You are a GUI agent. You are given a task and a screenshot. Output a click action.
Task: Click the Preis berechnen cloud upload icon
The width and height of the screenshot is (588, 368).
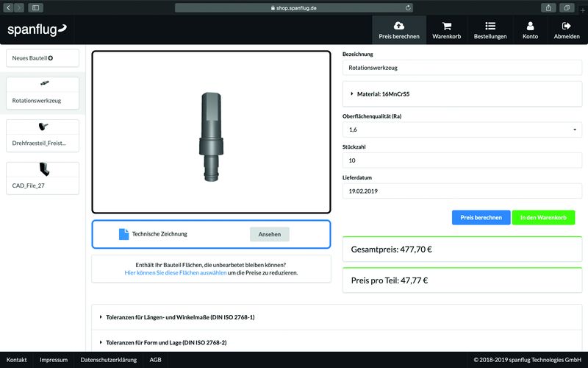(x=399, y=26)
